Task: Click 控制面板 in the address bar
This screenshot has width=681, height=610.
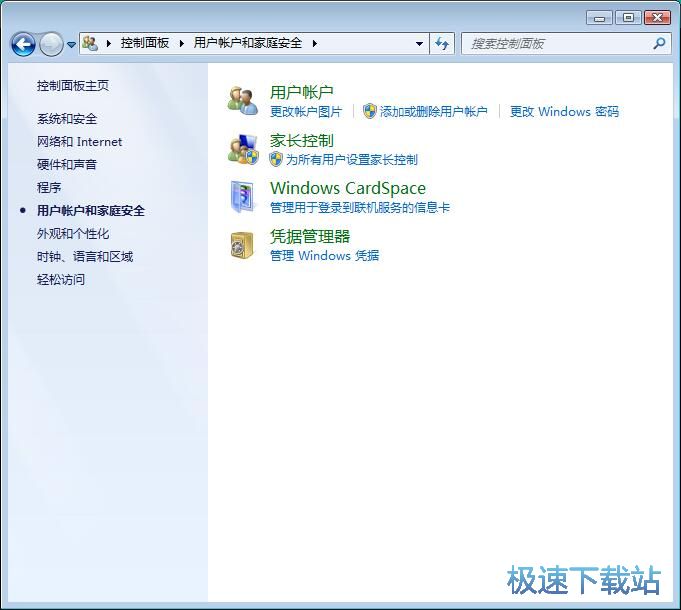Action: click(x=145, y=43)
